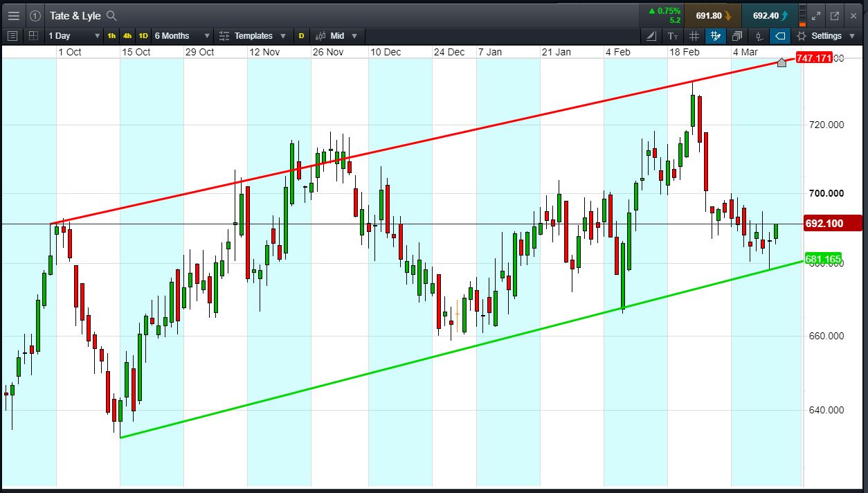Screen dimensions: 868x493
Task: Click the layout selection grid icon
Action: 33,36
